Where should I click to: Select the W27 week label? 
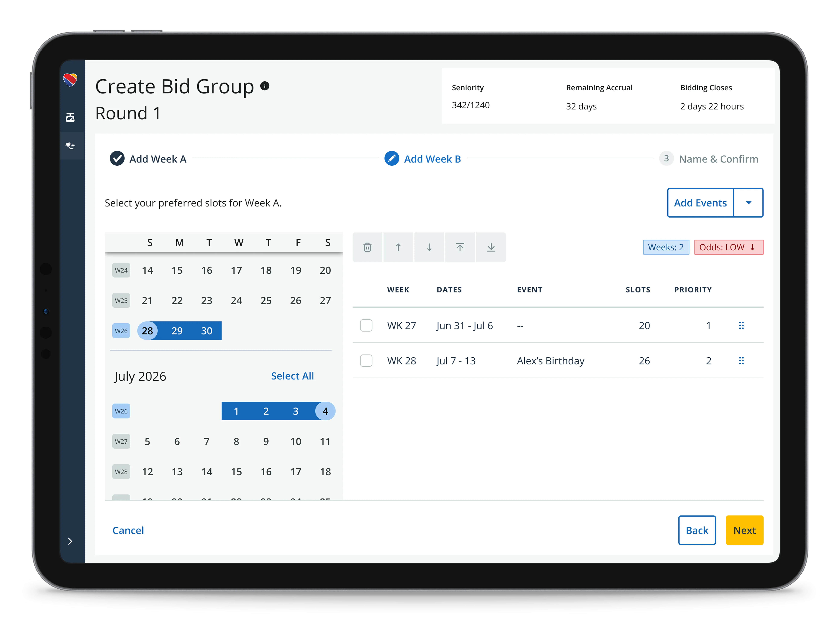[121, 441]
